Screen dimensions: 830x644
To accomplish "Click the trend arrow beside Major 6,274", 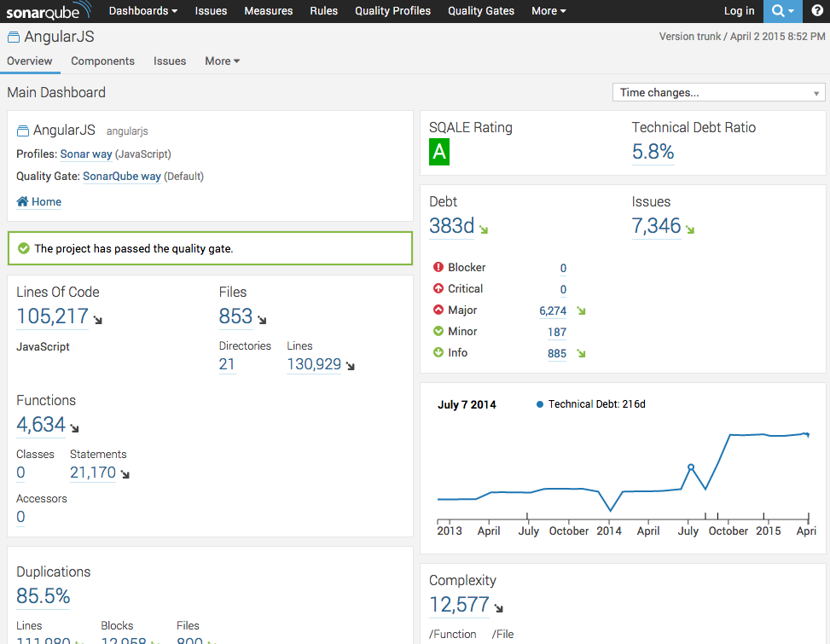I will [581, 311].
